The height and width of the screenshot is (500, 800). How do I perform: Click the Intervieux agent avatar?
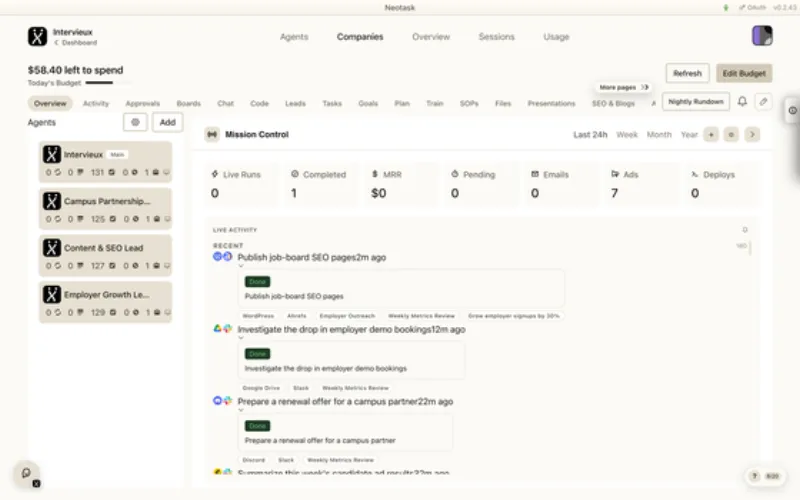[x=52, y=154]
